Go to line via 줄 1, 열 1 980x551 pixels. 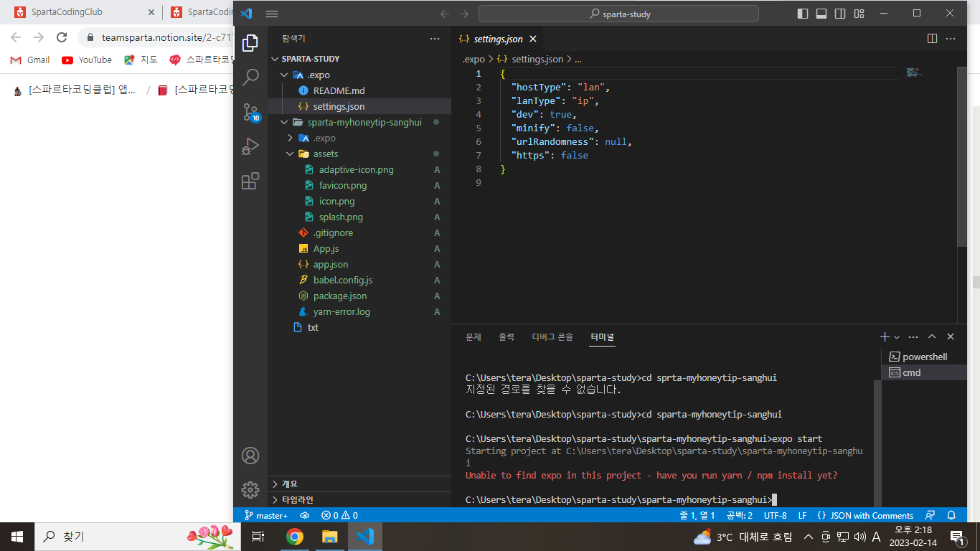point(697,515)
